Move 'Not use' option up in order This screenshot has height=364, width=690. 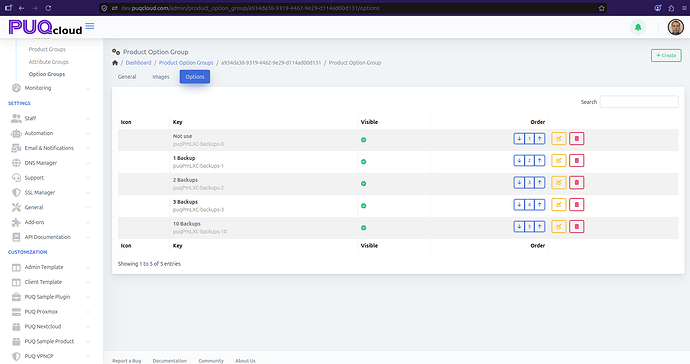point(540,139)
